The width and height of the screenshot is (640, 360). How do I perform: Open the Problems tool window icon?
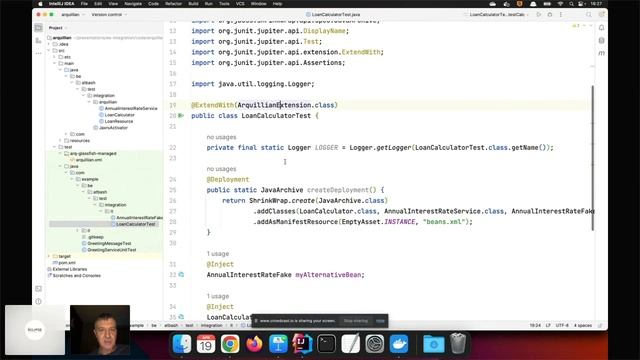38,301
